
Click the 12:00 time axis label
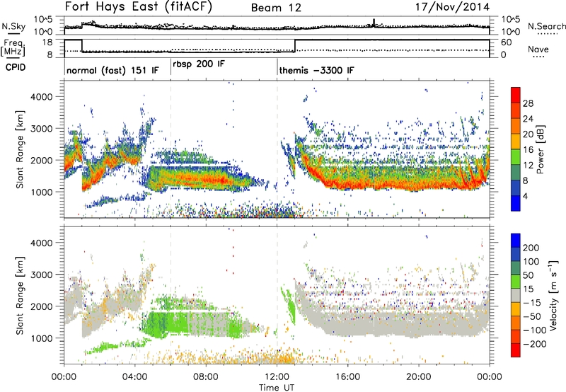click(x=277, y=377)
